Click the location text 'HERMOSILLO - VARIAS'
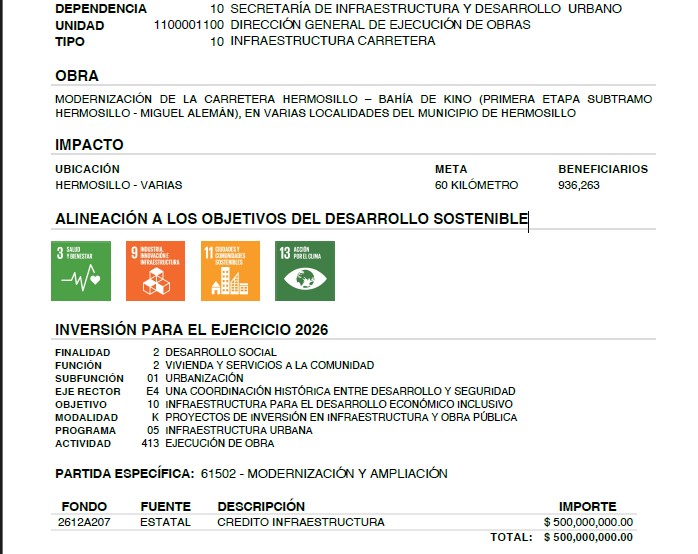 click(x=118, y=185)
